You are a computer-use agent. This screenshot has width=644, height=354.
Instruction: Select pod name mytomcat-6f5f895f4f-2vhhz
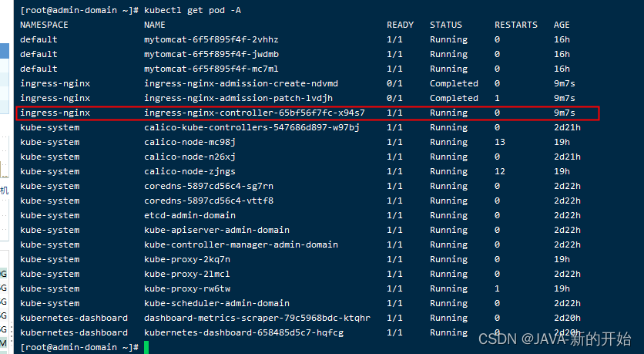coord(211,39)
